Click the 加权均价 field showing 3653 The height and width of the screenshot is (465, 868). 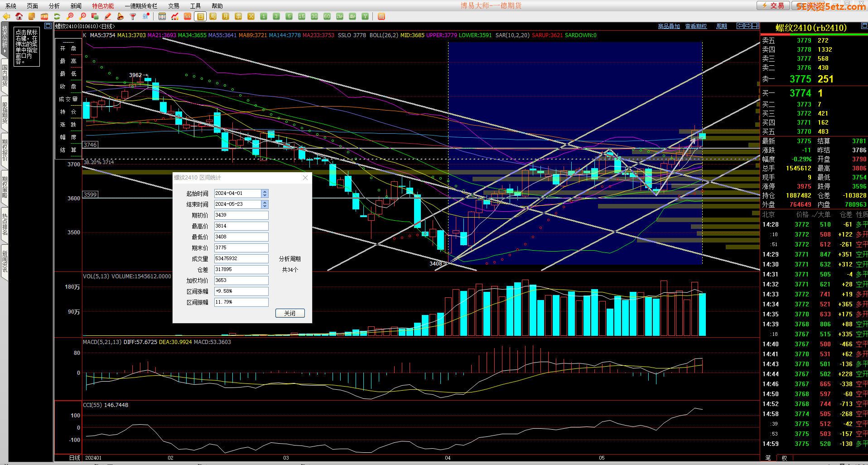coord(241,281)
